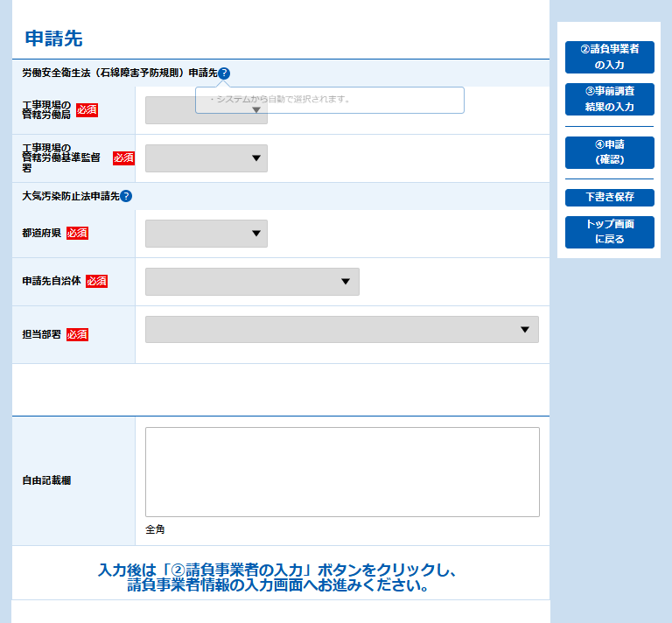Click the blue instruction text at the bottom
The image size is (672, 623).
coord(278,578)
